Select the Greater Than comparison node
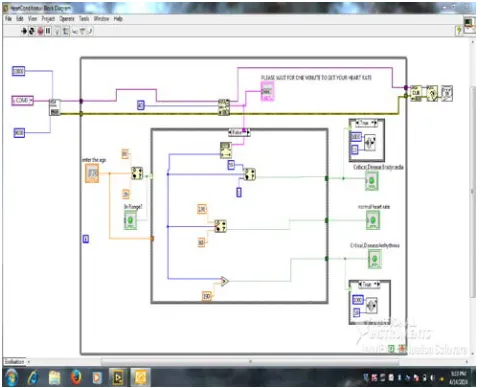 tap(224, 281)
